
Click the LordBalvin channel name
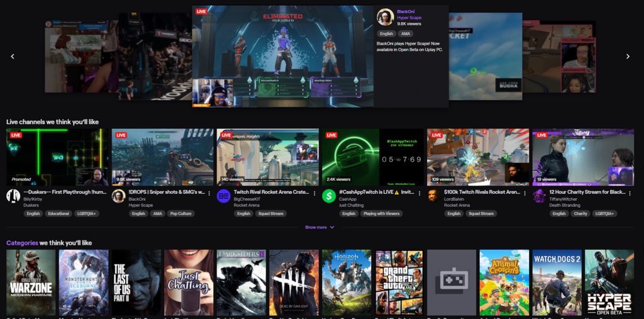[x=454, y=199]
